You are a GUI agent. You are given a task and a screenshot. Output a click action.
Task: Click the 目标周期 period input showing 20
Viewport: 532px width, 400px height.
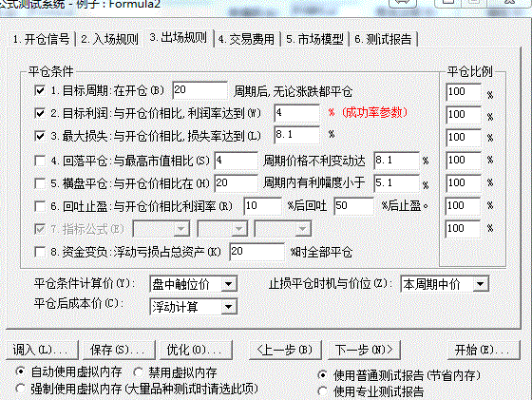tap(199, 90)
